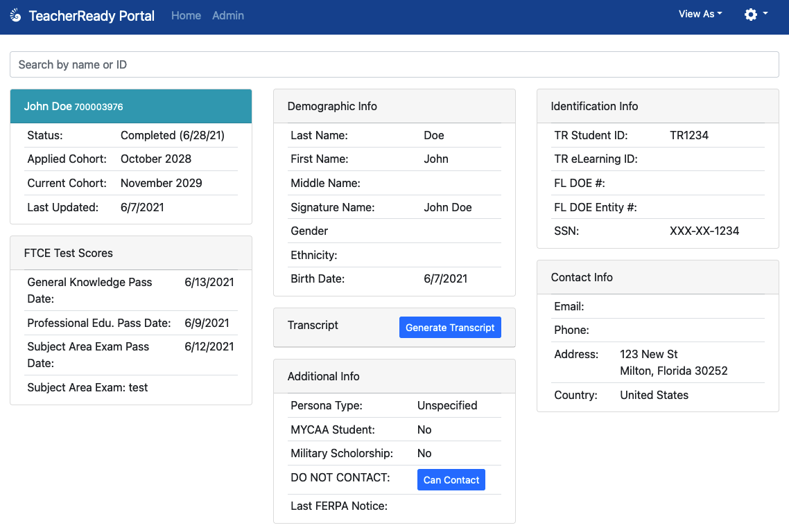Click the Additional Info panel heading
Image resolution: width=789 pixels, height=532 pixels.
click(324, 376)
